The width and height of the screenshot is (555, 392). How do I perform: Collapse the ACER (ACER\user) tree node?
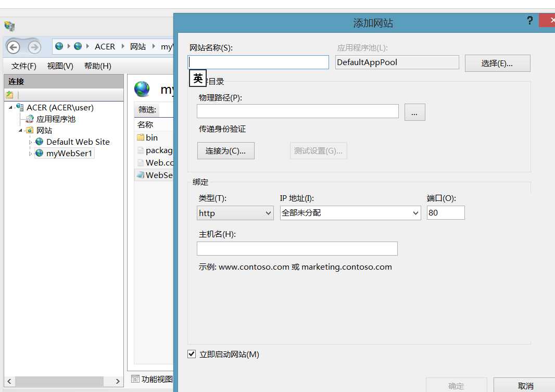pyautogui.click(x=10, y=108)
